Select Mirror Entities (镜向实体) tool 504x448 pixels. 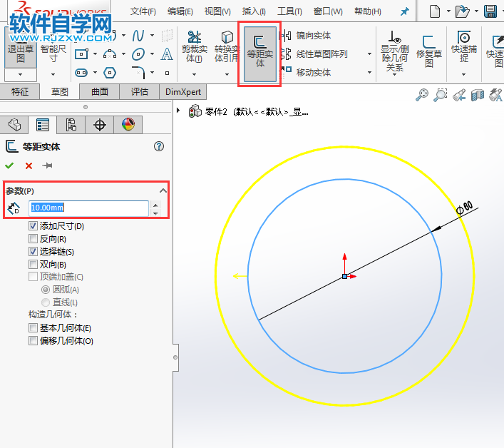(306, 36)
